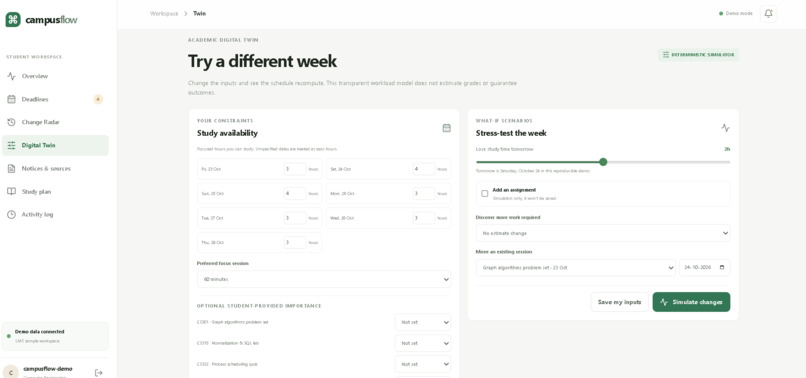Click the campusflow-demo avatar circle
This screenshot has width=806, height=378.
tap(11, 372)
